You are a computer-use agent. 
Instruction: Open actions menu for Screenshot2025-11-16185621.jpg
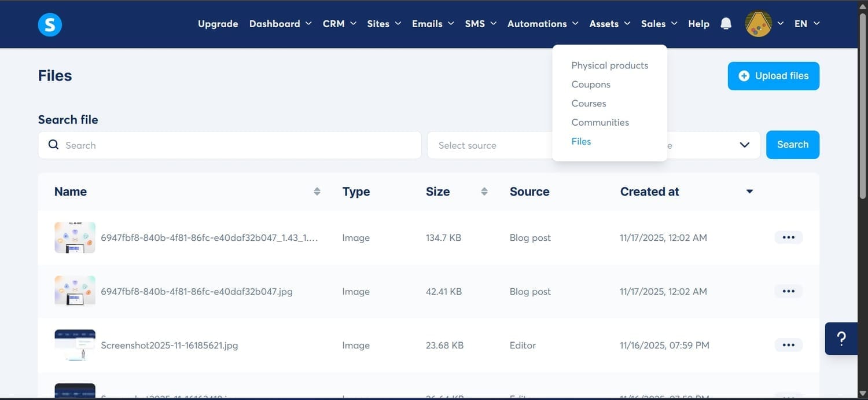coord(788,344)
